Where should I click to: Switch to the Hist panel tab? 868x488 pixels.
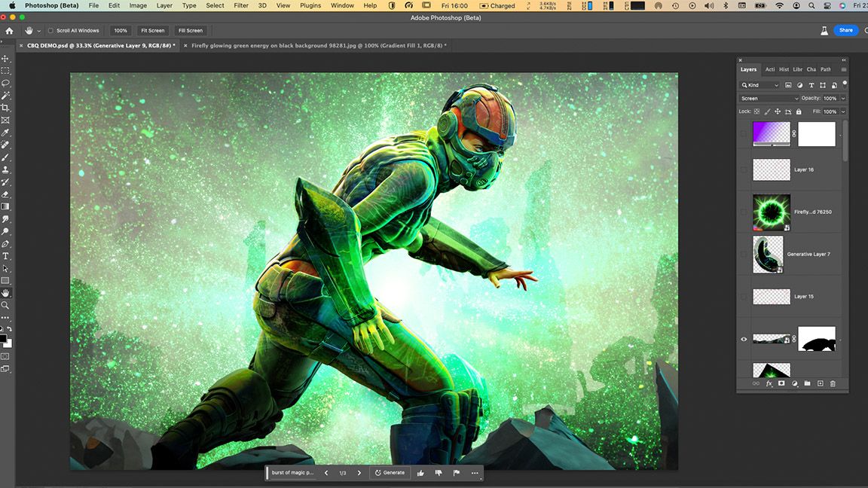784,70
